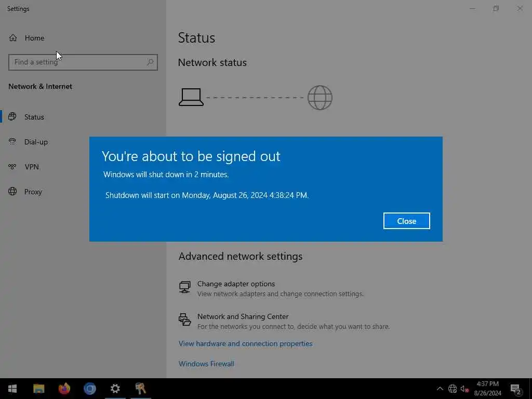Image resolution: width=532 pixels, height=399 pixels.
Task: Click the Proxy globe icon
Action: point(12,191)
